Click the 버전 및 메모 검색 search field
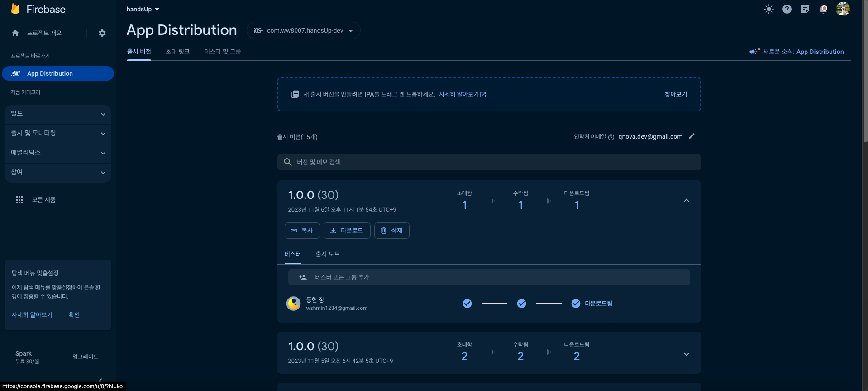The height and width of the screenshot is (391, 868). (489, 162)
